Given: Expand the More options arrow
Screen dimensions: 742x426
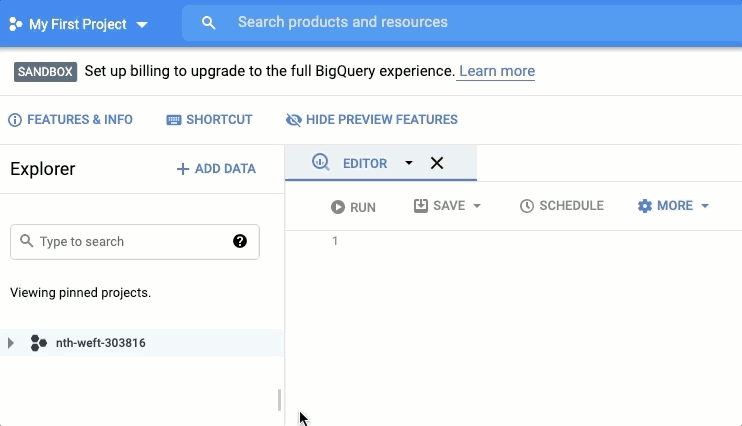Looking at the screenshot, I should pos(705,206).
